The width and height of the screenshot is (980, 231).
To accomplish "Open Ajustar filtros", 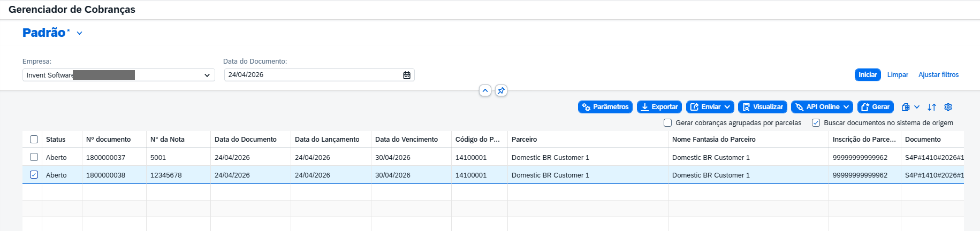I will pyautogui.click(x=938, y=75).
